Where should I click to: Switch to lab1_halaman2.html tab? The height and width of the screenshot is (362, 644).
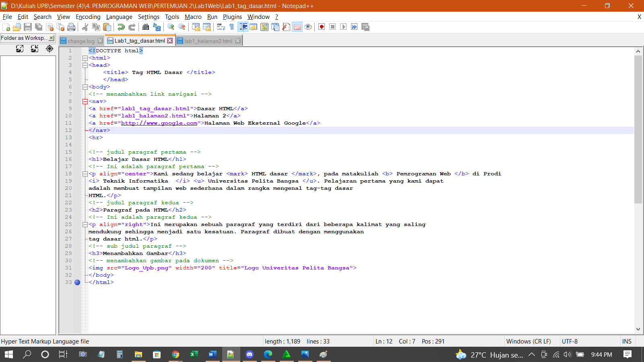coord(208,41)
